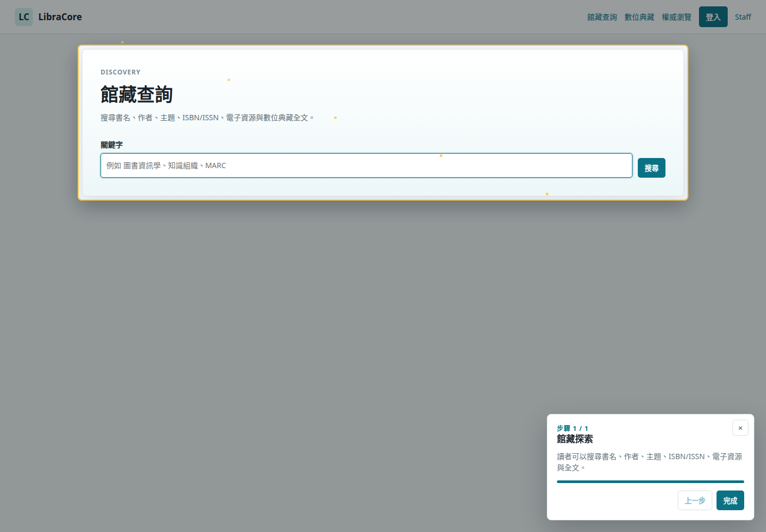Go to 館藏查詢 in top navigation

602,17
